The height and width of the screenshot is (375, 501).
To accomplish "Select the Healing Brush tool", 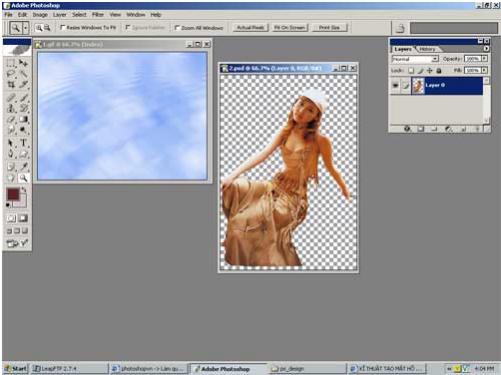I will pos(11,98).
